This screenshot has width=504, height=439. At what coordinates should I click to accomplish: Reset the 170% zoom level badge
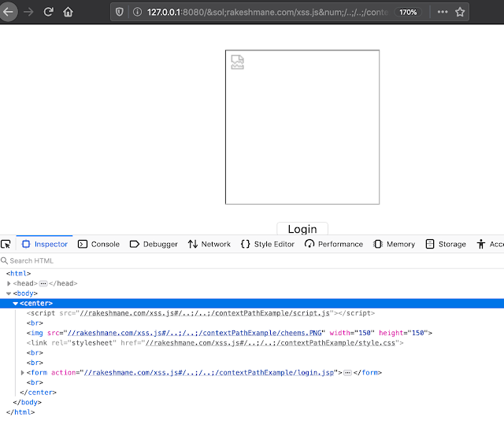408,13
